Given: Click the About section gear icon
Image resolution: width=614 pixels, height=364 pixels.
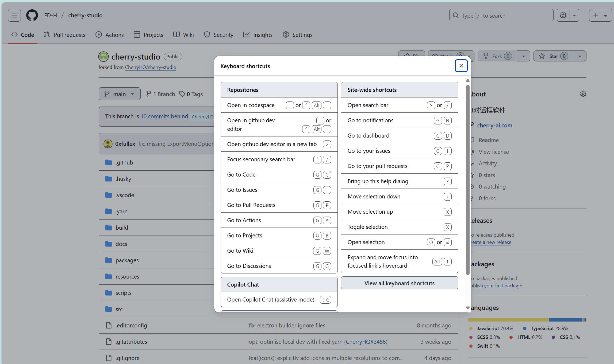Looking at the screenshot, I should (x=583, y=94).
